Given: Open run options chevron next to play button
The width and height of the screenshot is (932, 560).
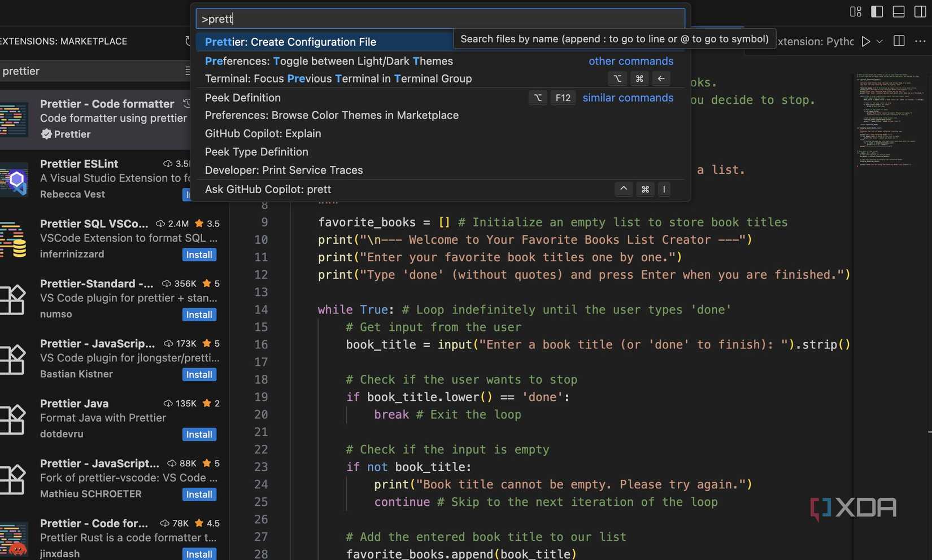Looking at the screenshot, I should coord(879,41).
